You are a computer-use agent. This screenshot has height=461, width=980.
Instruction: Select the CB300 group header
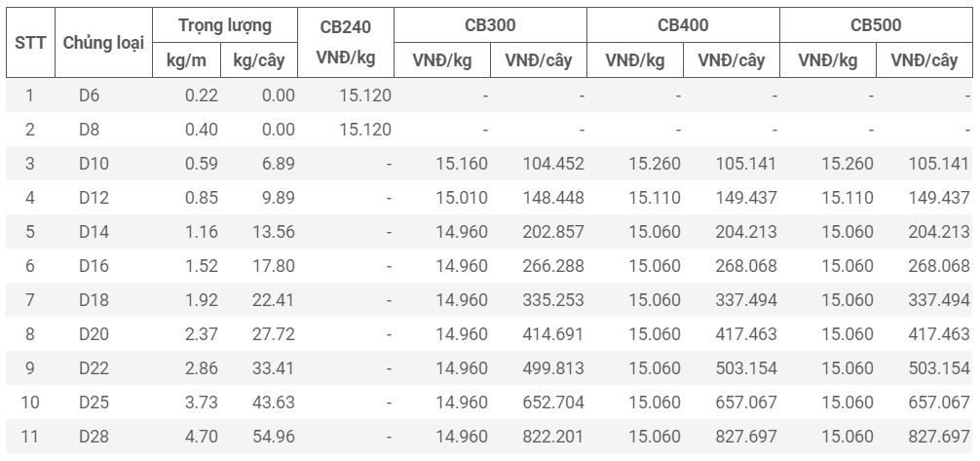pos(490,25)
